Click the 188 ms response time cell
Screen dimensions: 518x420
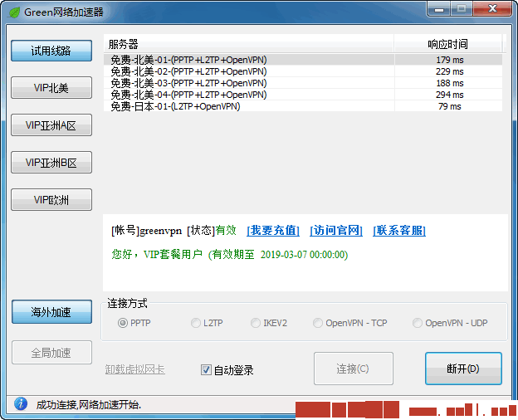[x=450, y=83]
